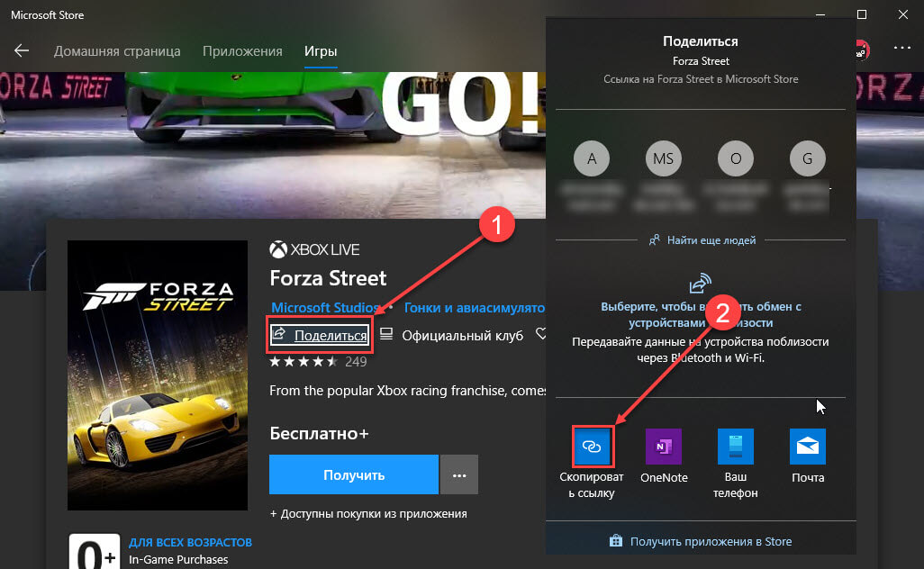Screen dimensions: 924x569
Task: Click the Поделиться share link
Action: click(x=320, y=335)
